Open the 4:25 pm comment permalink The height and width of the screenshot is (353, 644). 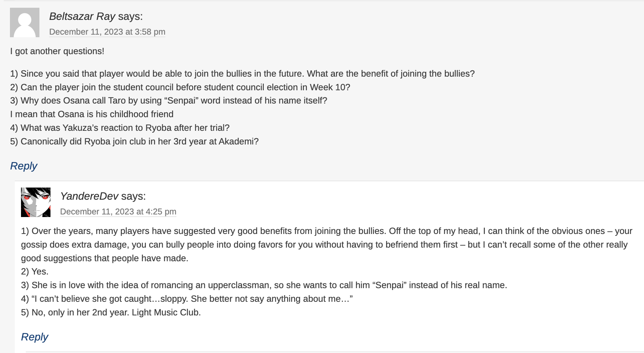click(x=118, y=212)
